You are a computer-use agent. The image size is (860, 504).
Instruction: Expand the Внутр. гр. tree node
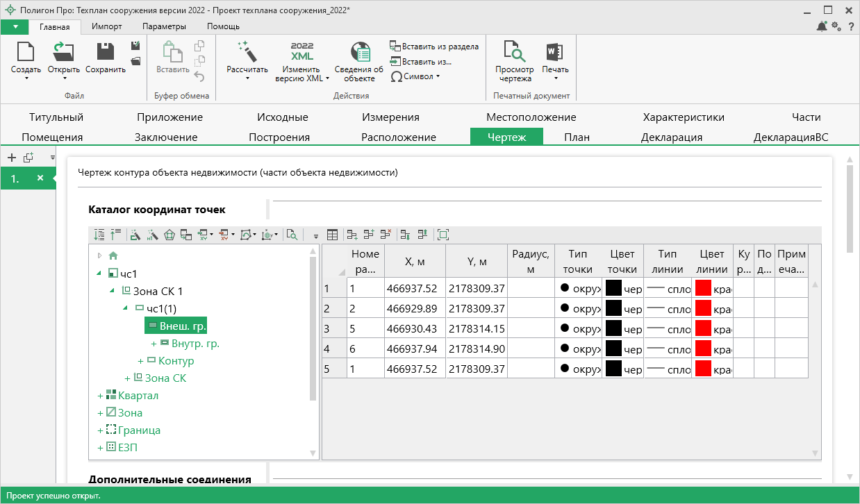(154, 344)
